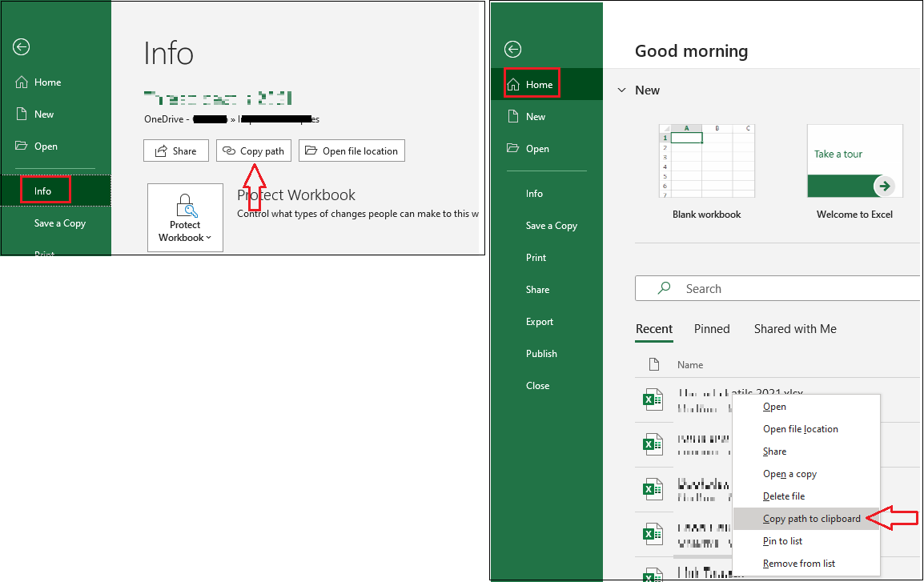
Task: Switch to the Shared with Me tab
Action: 795,329
